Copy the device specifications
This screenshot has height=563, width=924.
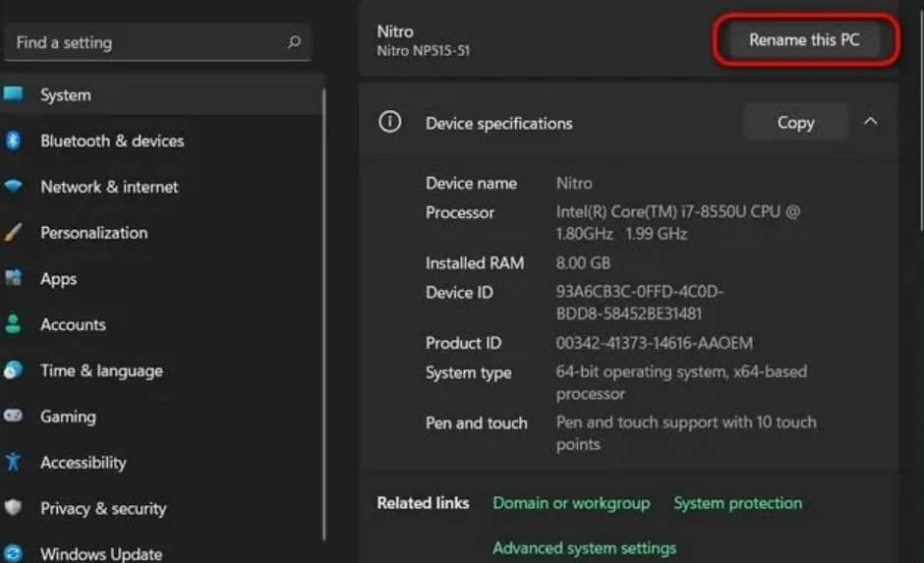point(795,123)
